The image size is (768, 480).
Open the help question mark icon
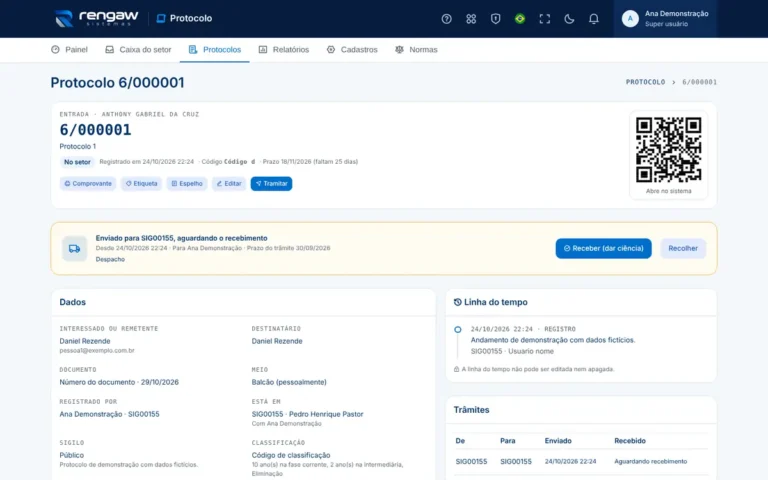click(446, 19)
